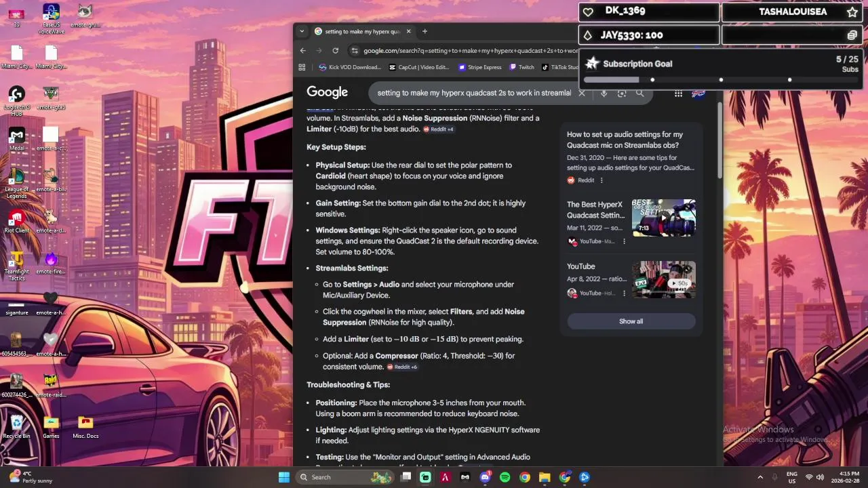Open options for second YouTube result
The width and height of the screenshot is (868, 488).
coord(624,293)
